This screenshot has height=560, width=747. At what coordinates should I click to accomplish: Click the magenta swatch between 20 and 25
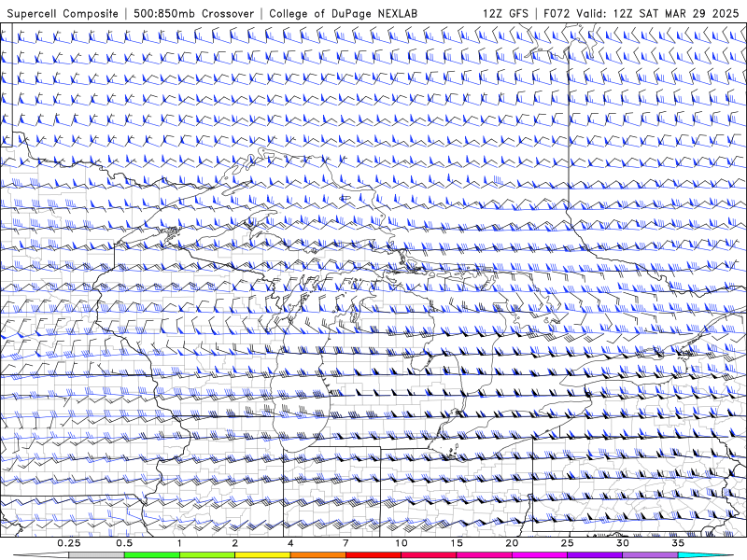(x=540, y=555)
